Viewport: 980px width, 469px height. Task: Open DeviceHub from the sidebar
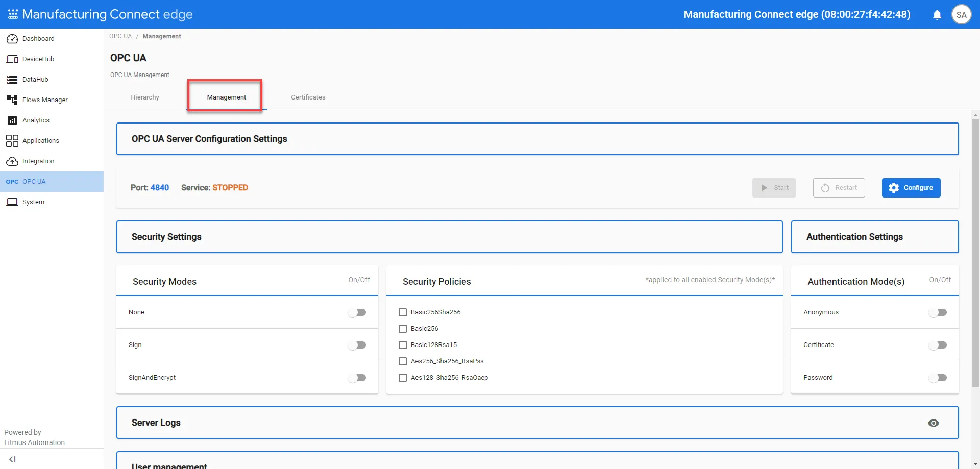(x=52, y=59)
